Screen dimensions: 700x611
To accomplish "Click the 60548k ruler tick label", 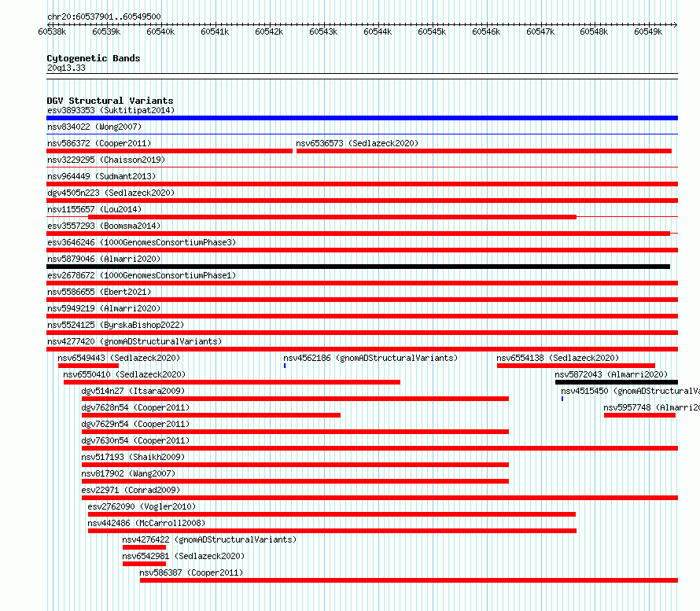I will click(x=594, y=31).
